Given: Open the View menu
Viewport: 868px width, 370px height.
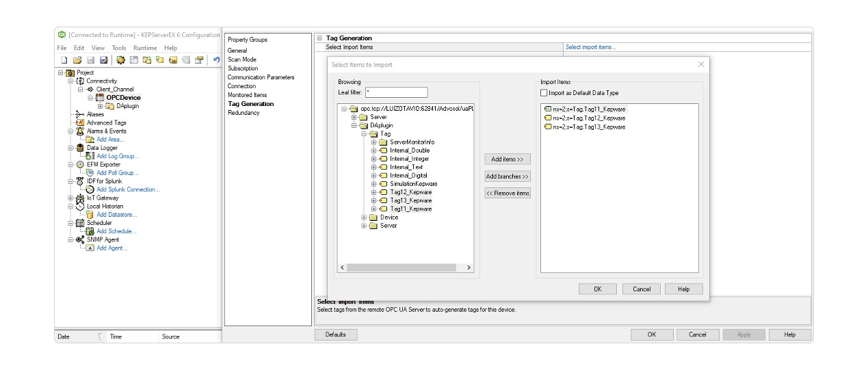Looking at the screenshot, I should coord(98,48).
